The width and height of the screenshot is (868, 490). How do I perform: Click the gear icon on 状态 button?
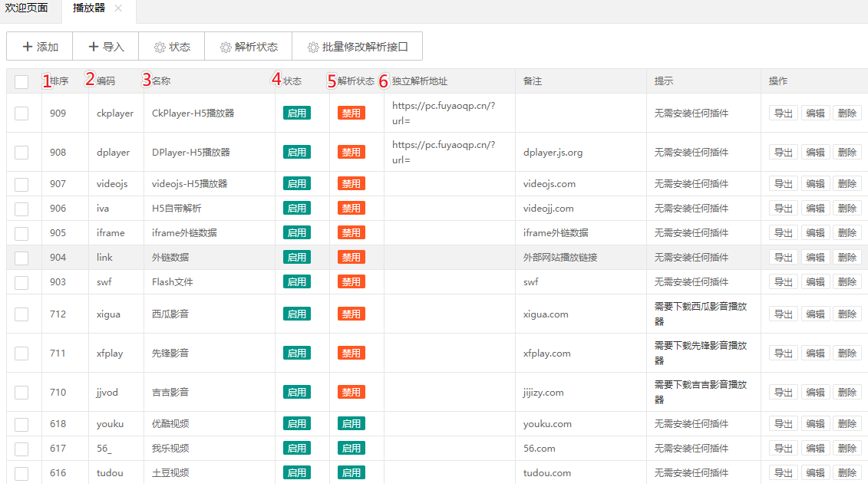tap(160, 47)
